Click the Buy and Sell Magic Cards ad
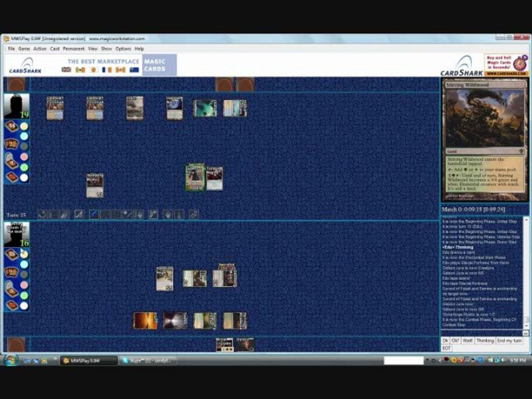This screenshot has height=399, width=532. pyautogui.click(x=506, y=65)
